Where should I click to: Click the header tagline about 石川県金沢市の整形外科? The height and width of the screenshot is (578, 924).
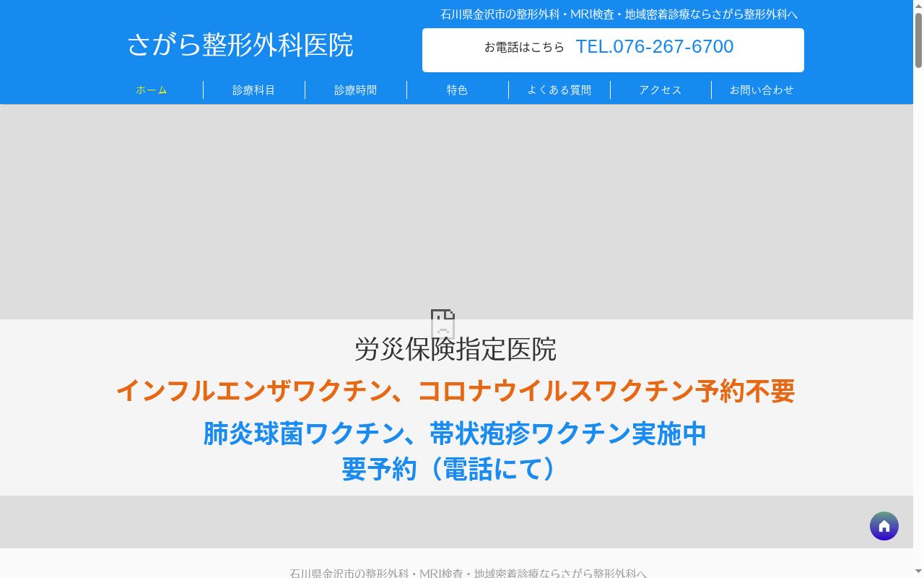[619, 14]
